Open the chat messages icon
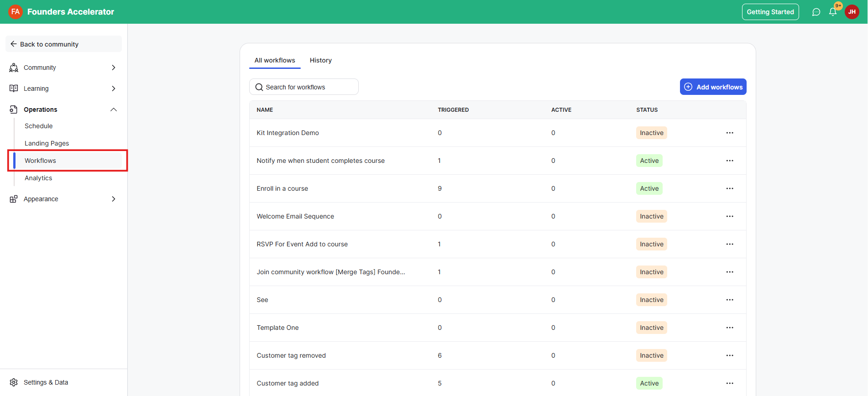The image size is (868, 396). coord(816,12)
